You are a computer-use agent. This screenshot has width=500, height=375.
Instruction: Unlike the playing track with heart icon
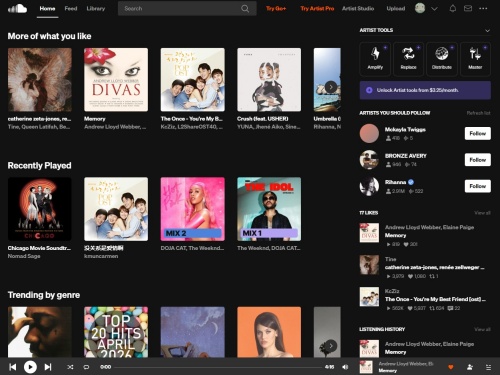click(x=451, y=367)
